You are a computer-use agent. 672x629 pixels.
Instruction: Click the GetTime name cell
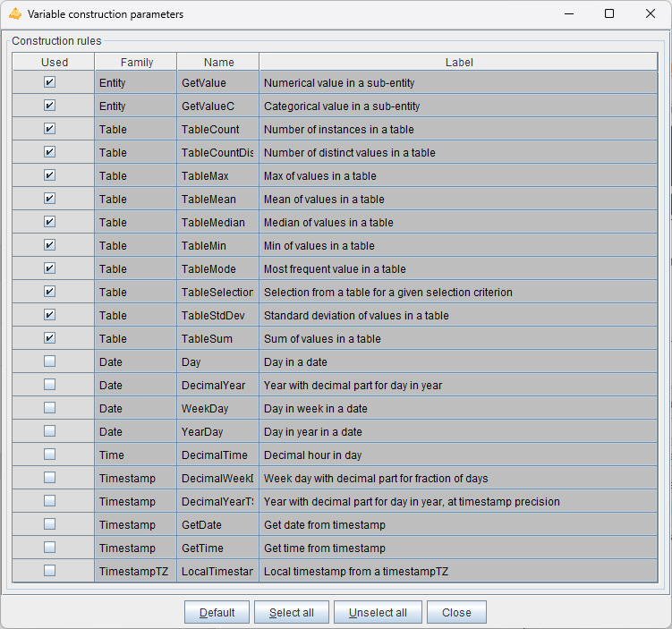pos(217,548)
